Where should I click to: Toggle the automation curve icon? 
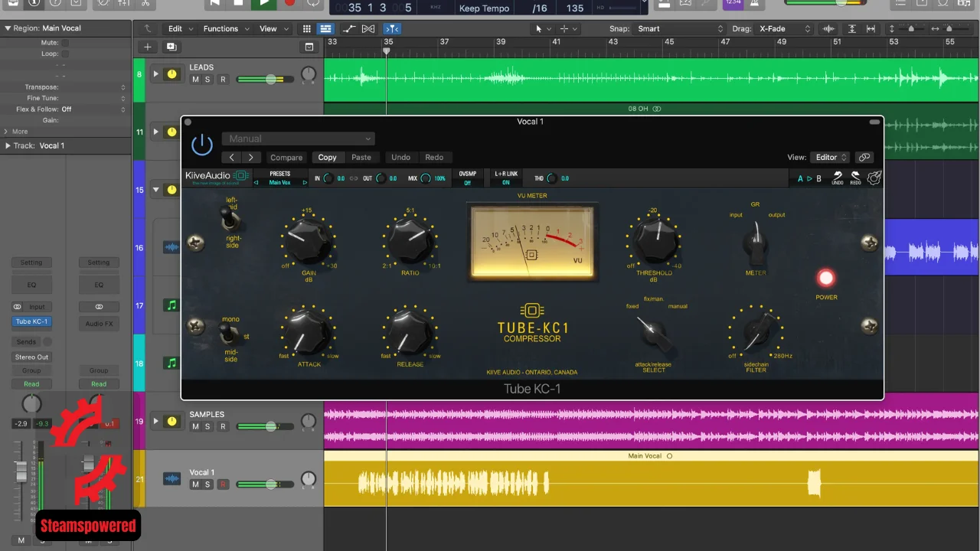(x=349, y=29)
